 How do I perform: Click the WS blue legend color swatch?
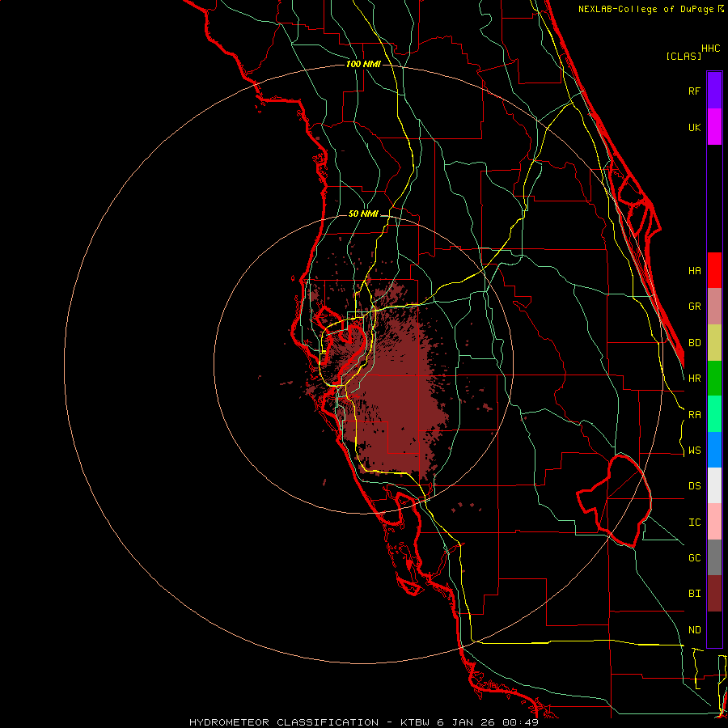pos(714,450)
